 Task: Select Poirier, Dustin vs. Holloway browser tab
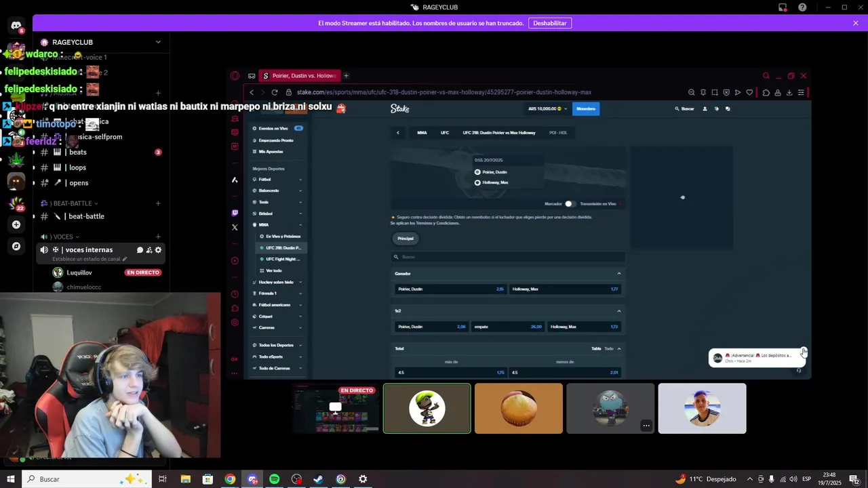(x=299, y=76)
